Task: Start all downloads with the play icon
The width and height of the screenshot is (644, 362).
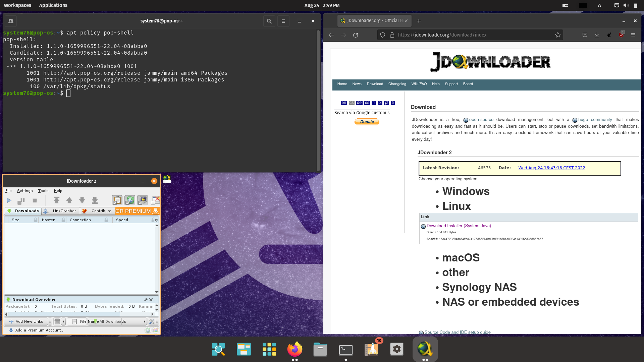Action: coord(9,200)
